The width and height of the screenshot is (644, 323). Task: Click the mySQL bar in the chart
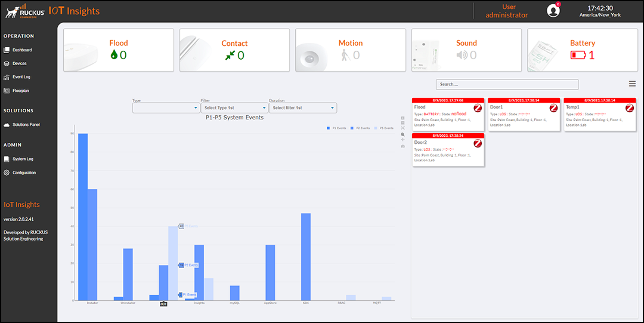click(234, 293)
